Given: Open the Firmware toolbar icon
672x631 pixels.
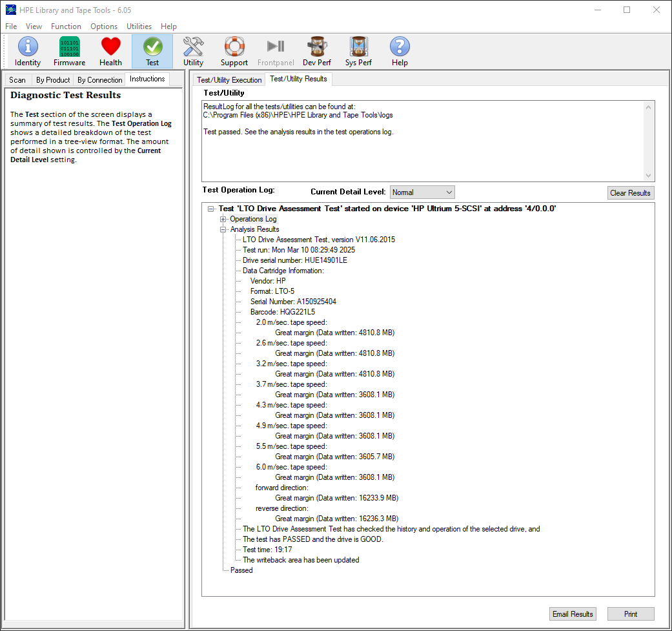Looking at the screenshot, I should [x=70, y=52].
